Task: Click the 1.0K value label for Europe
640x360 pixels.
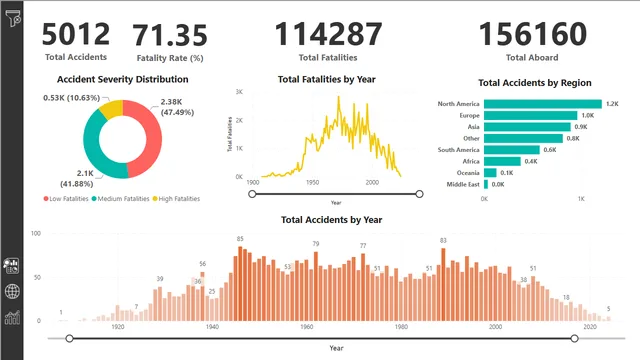Action: tap(588, 116)
